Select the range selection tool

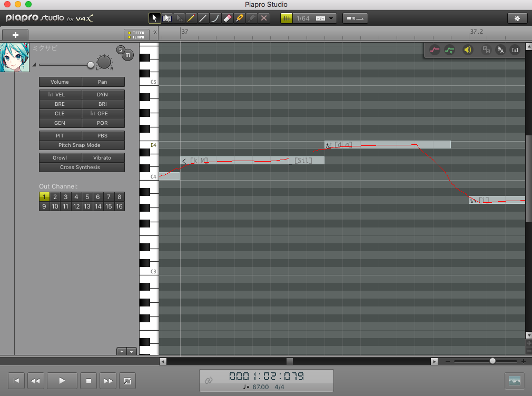(166, 18)
